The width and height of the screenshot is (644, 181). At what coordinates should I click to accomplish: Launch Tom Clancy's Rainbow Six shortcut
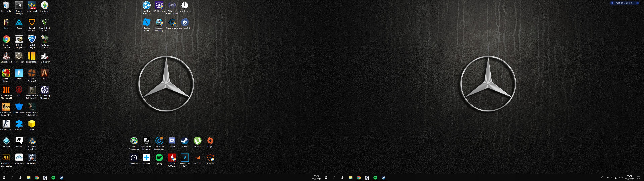[x=32, y=93]
